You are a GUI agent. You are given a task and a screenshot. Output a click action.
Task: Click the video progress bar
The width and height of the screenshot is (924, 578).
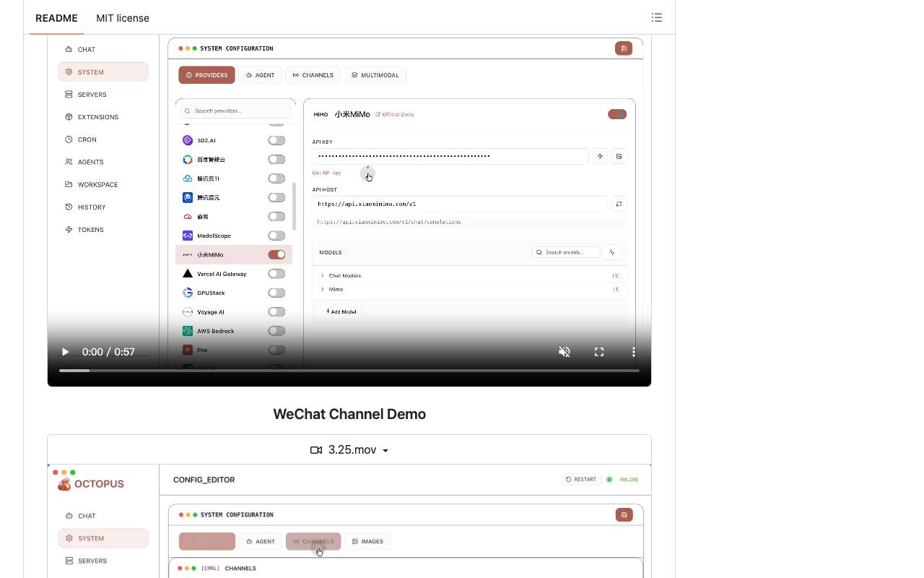click(x=349, y=371)
